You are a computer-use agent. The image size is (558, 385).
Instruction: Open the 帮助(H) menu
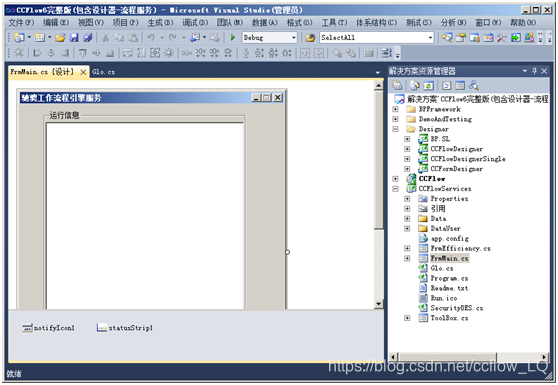[523, 23]
